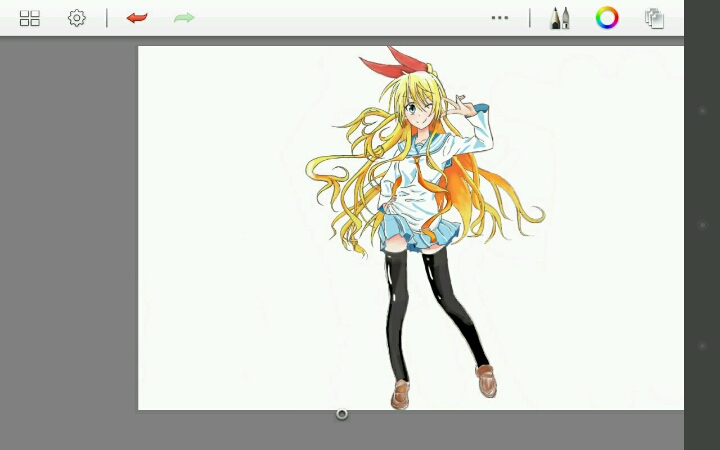Open the brush and pencil library

(x=560, y=18)
